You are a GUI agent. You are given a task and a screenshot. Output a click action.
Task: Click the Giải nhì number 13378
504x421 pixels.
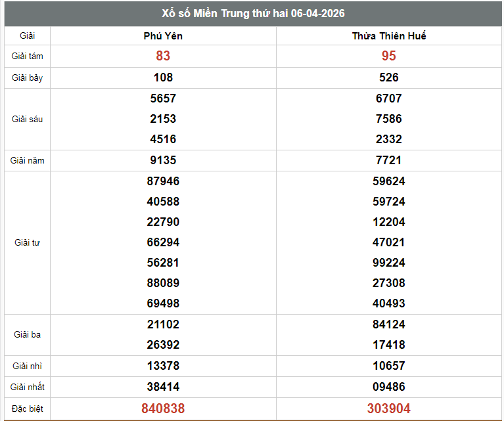click(x=163, y=366)
